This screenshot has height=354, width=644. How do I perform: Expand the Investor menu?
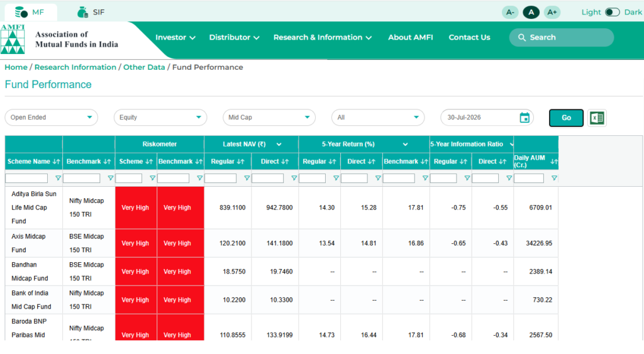(x=175, y=37)
